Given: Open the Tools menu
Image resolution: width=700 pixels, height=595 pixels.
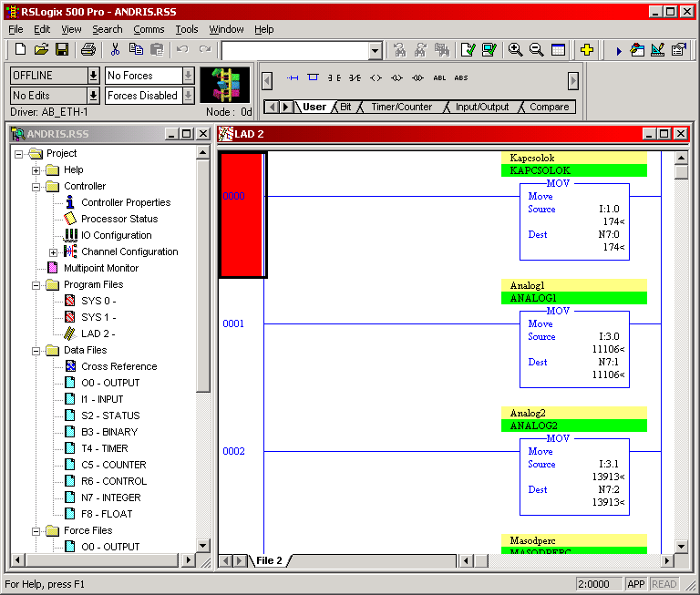Looking at the screenshot, I should click(187, 29).
